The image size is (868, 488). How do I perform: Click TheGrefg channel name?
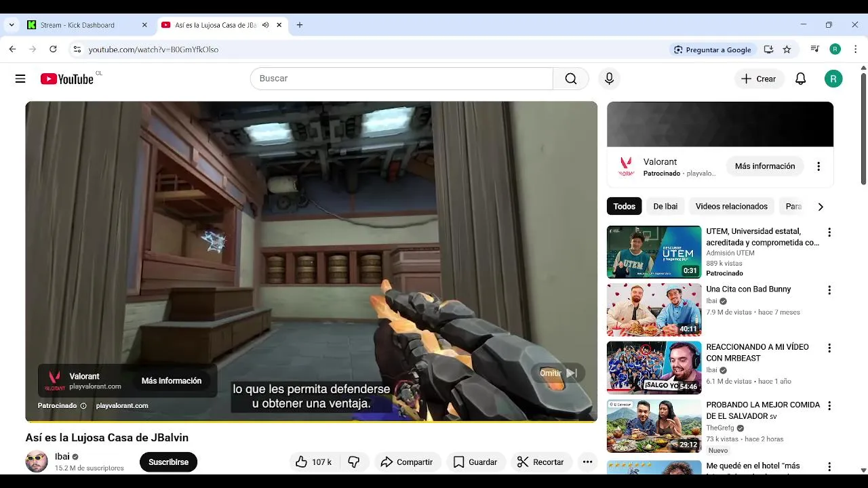(x=720, y=428)
